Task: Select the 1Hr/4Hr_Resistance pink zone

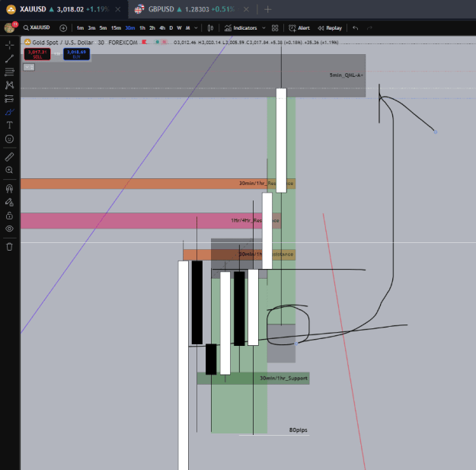Action: [151, 220]
